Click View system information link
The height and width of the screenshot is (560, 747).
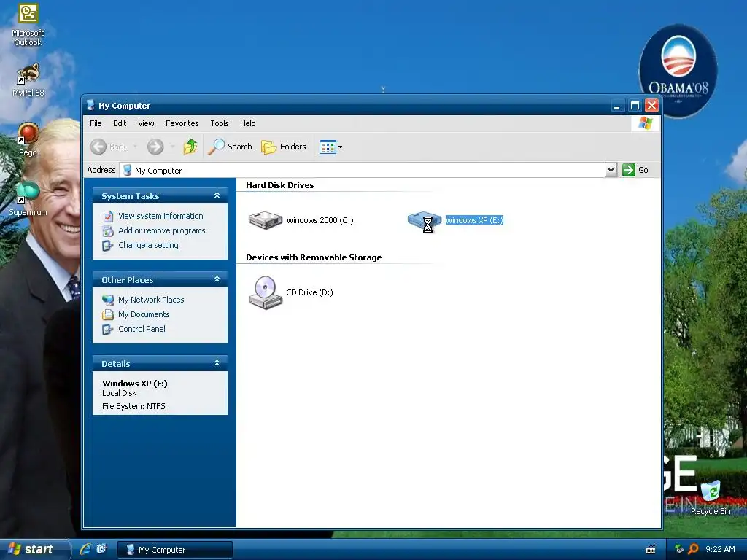[160, 216]
